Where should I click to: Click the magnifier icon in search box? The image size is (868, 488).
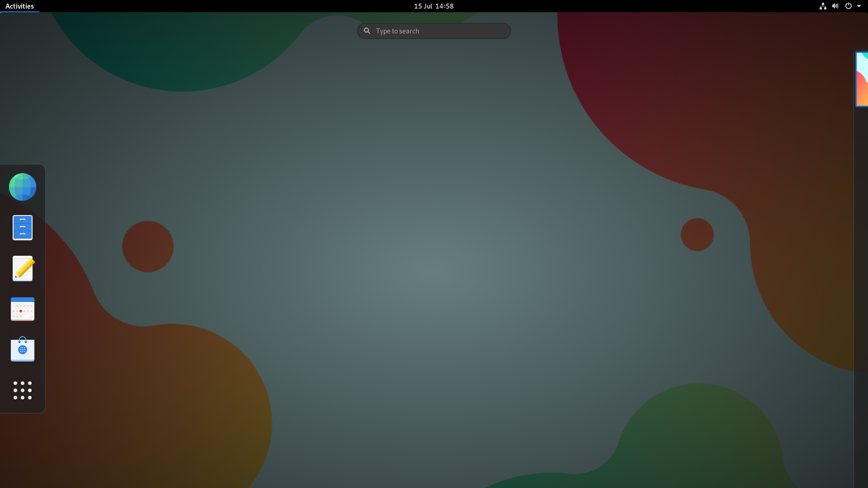(x=367, y=31)
